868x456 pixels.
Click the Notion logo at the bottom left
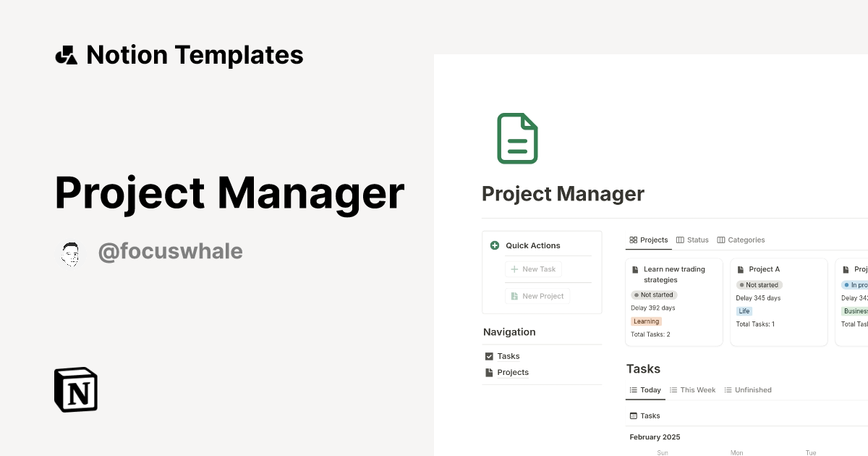point(75,389)
